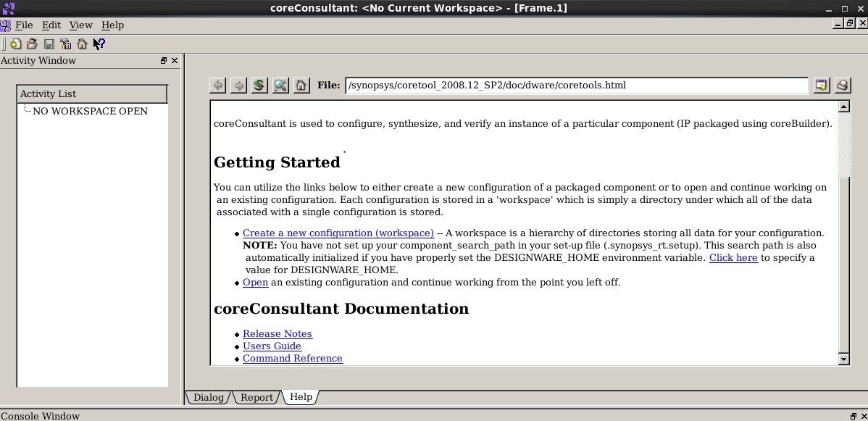
Task: Click the open file icon beside File field
Action: click(821, 86)
